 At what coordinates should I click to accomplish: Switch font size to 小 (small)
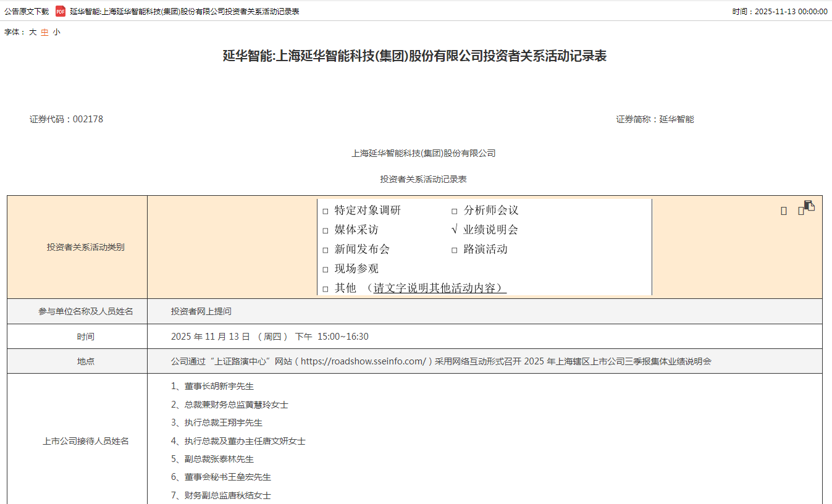click(x=56, y=32)
